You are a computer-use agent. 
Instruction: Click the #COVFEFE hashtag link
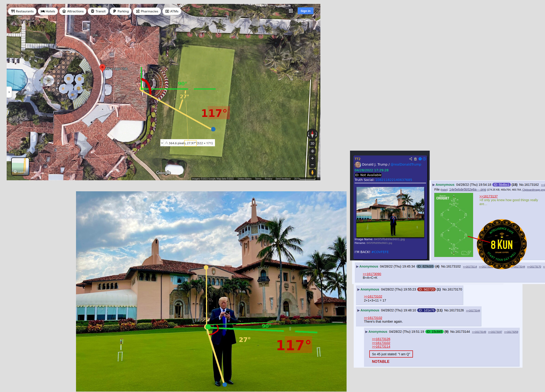(380, 252)
